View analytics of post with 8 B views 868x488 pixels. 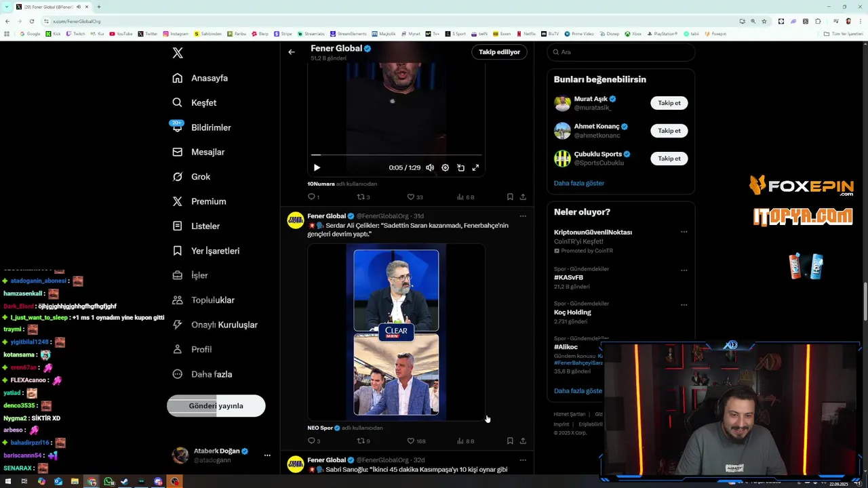tap(465, 441)
